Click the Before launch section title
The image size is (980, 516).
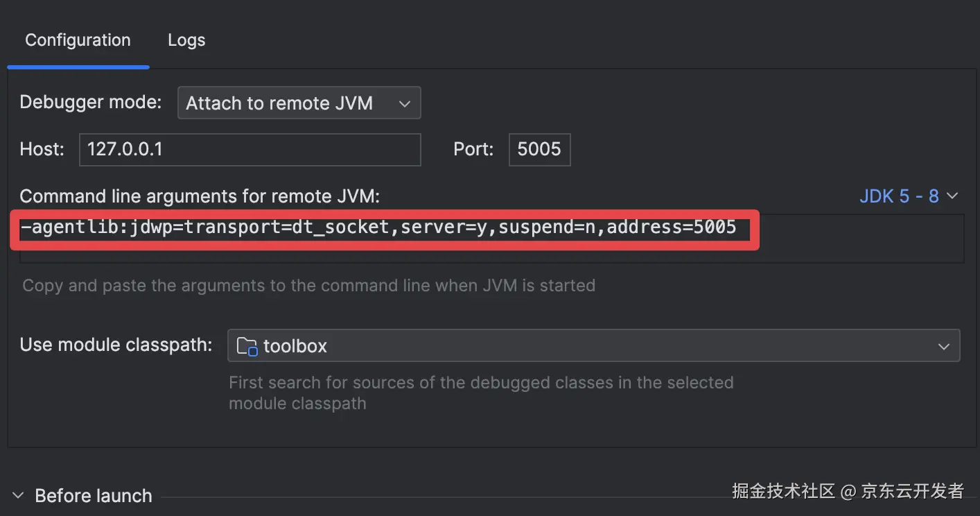94,496
